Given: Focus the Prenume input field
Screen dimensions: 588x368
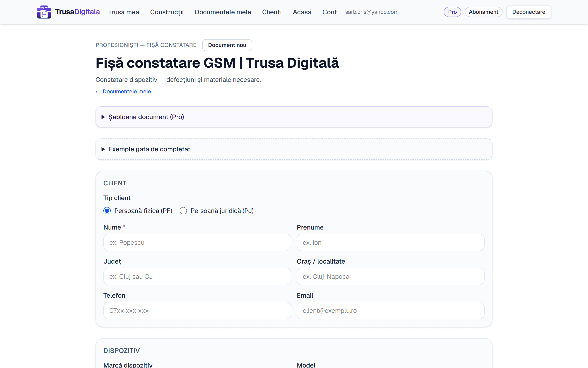Looking at the screenshot, I should (390, 242).
